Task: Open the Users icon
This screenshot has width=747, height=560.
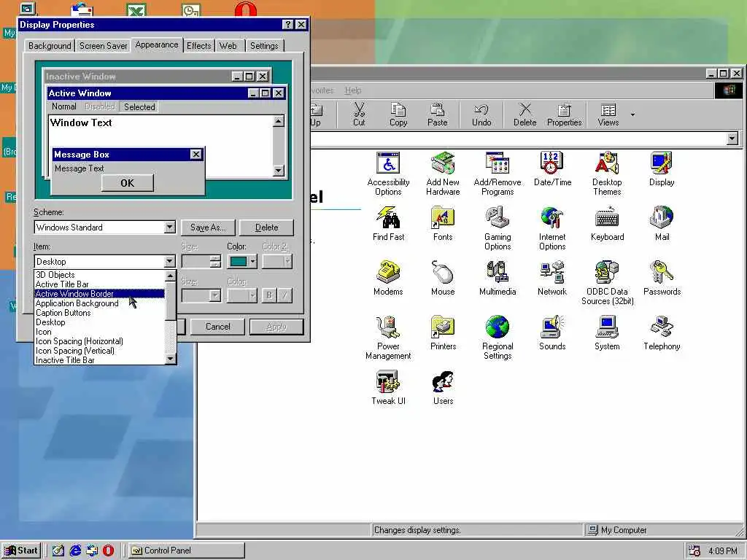Action: coord(443,388)
